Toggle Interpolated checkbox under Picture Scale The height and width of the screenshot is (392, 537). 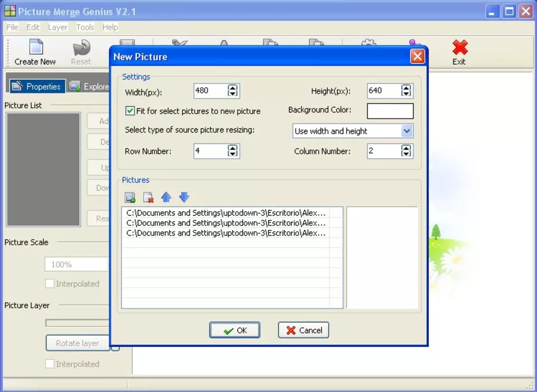[x=50, y=284]
